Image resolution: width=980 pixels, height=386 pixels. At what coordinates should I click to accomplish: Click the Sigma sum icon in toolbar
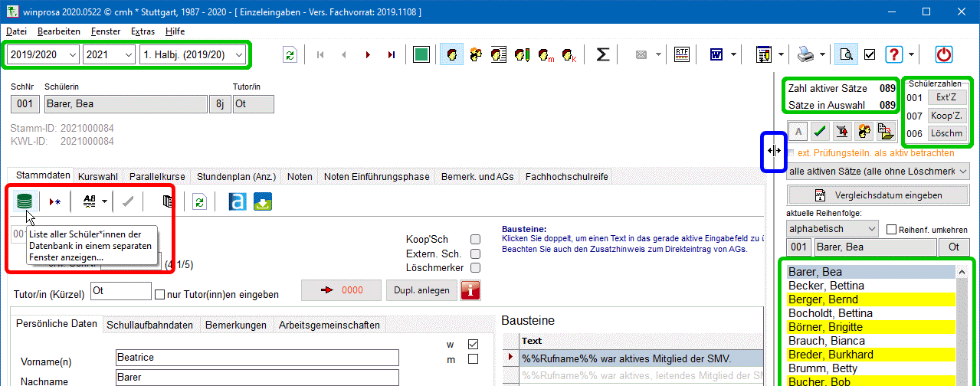click(603, 54)
